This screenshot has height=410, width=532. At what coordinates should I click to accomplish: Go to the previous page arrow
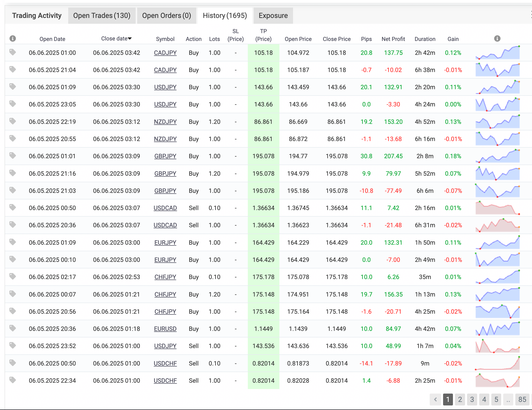click(435, 399)
